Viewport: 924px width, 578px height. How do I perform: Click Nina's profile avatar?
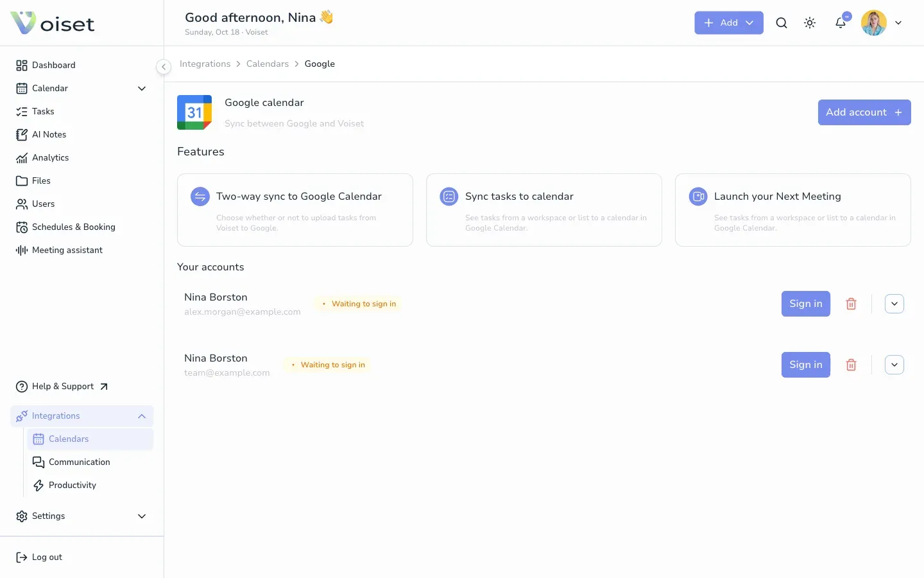(873, 23)
